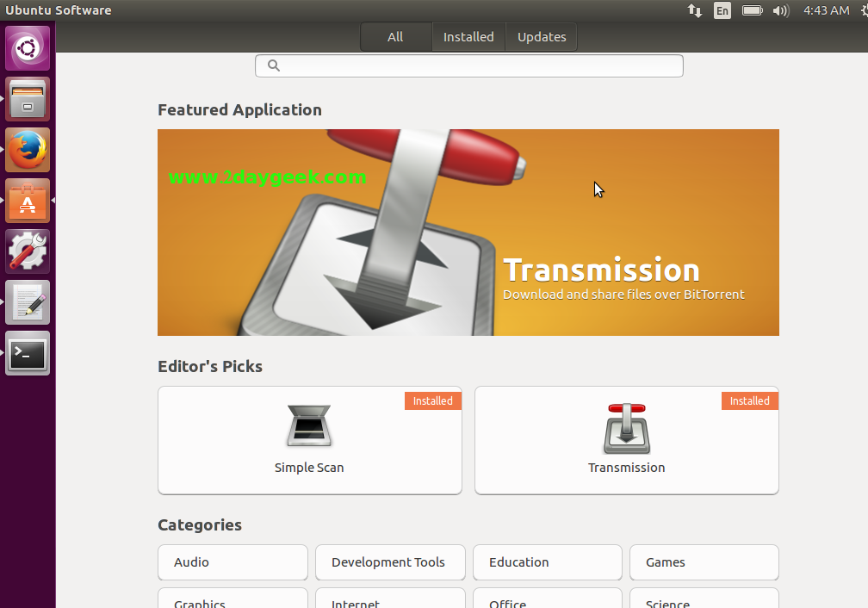Click Installed badge on Transmission card

tap(749, 401)
